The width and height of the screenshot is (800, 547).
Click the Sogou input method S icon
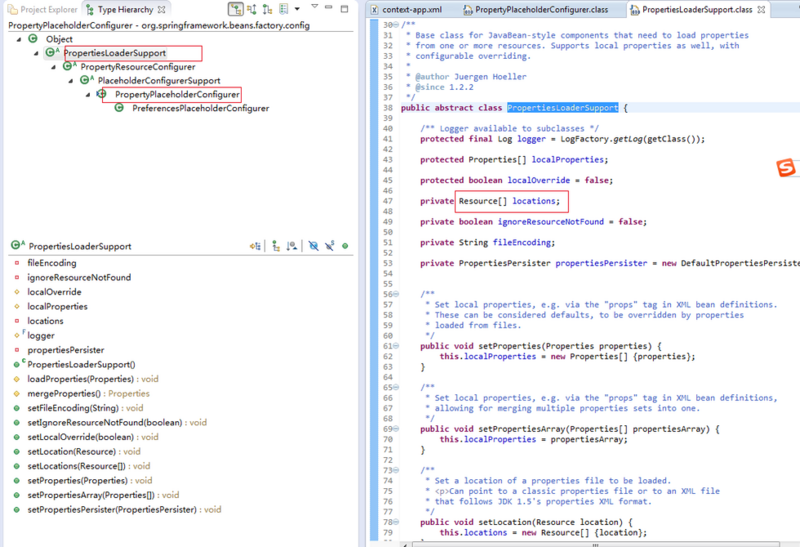click(786, 167)
